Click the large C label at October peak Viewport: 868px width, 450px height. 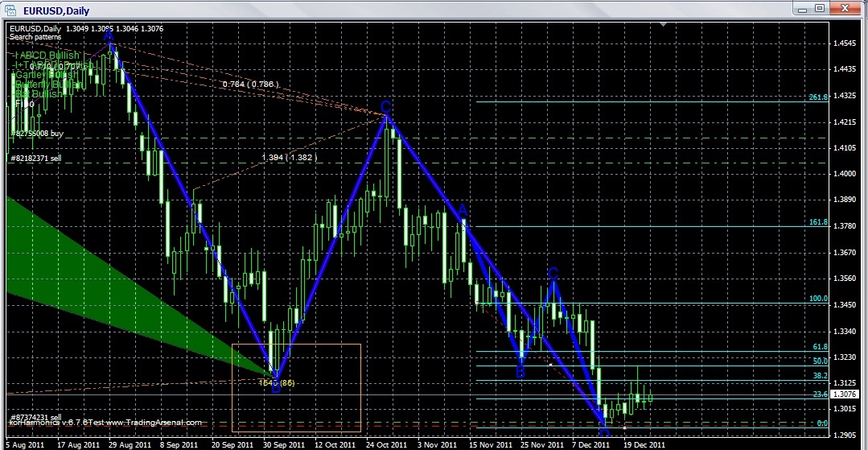pos(386,106)
